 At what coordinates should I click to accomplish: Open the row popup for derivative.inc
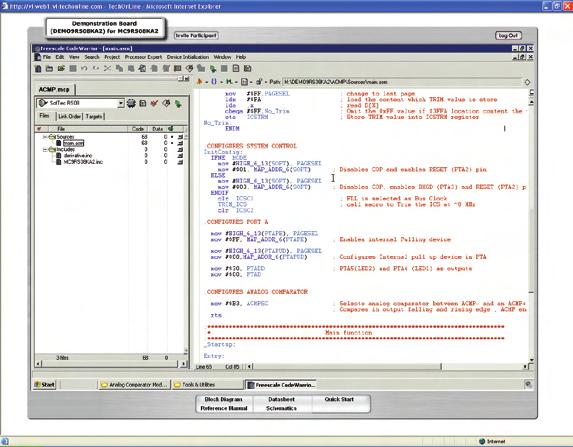[180, 156]
